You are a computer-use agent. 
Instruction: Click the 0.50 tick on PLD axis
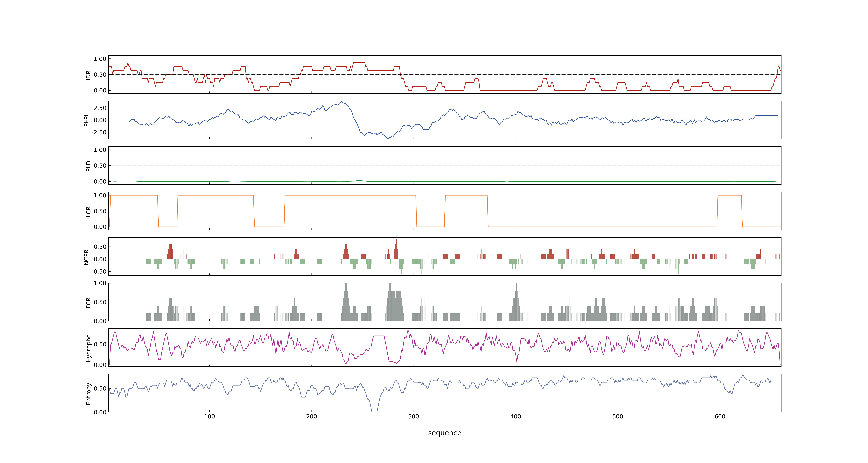100,166
